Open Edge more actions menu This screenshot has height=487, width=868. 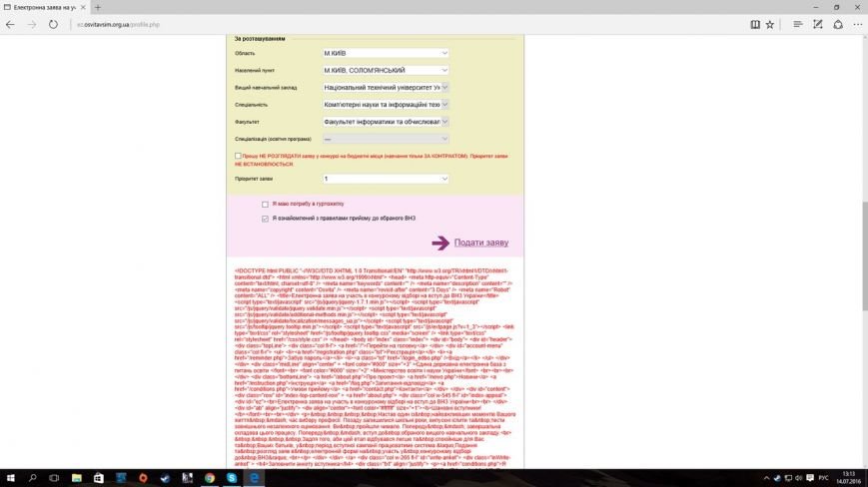click(857, 24)
